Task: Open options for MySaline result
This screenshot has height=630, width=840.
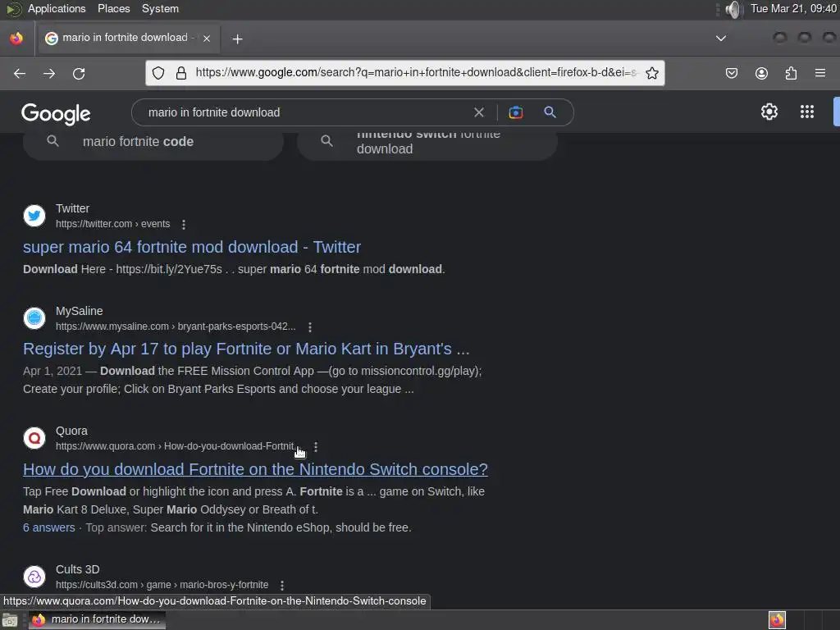Action: (x=309, y=326)
